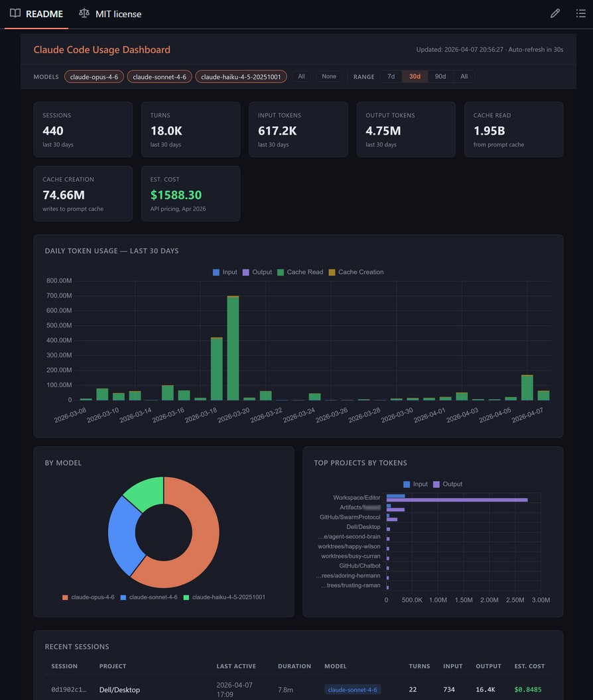Toggle the claude-haiku-4-5-20251001 model filter
The width and height of the screenshot is (593, 700).
241,77
